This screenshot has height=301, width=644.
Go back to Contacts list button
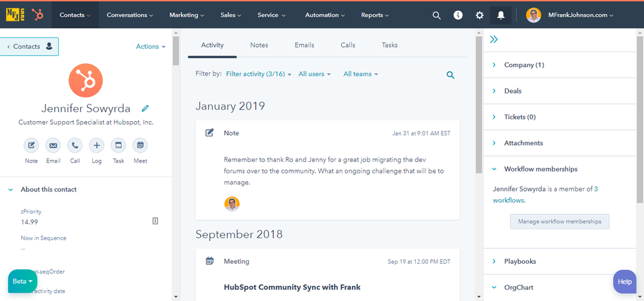tap(29, 46)
